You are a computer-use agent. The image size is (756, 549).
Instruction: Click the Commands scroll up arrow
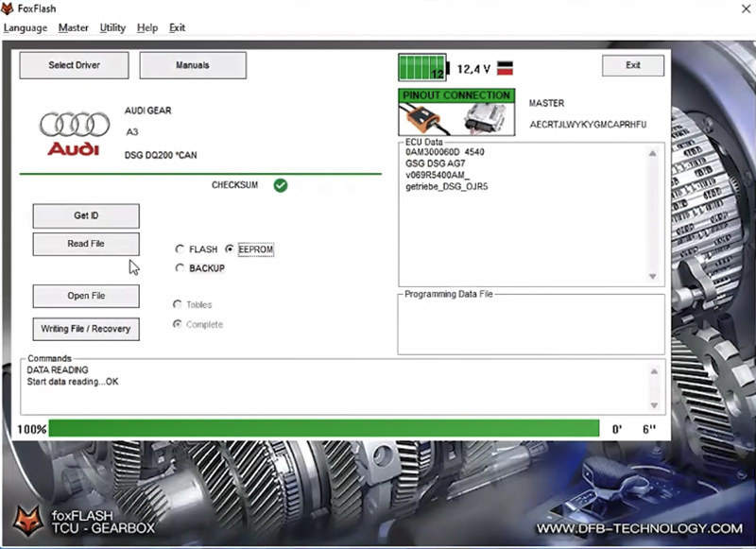(x=654, y=371)
